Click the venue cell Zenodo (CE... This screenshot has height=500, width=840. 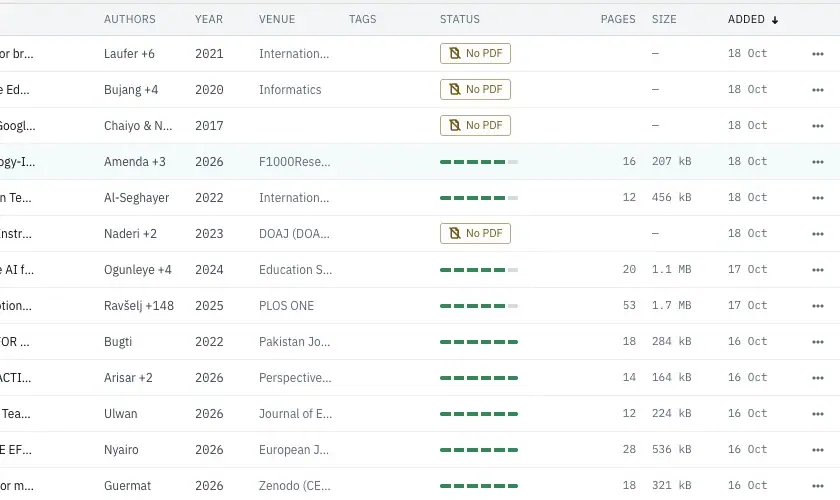click(x=295, y=486)
